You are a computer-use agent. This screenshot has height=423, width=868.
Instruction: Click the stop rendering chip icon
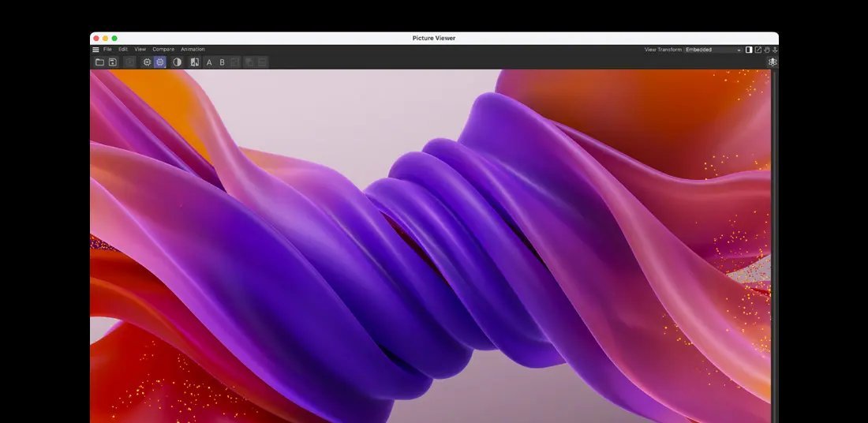pos(148,62)
